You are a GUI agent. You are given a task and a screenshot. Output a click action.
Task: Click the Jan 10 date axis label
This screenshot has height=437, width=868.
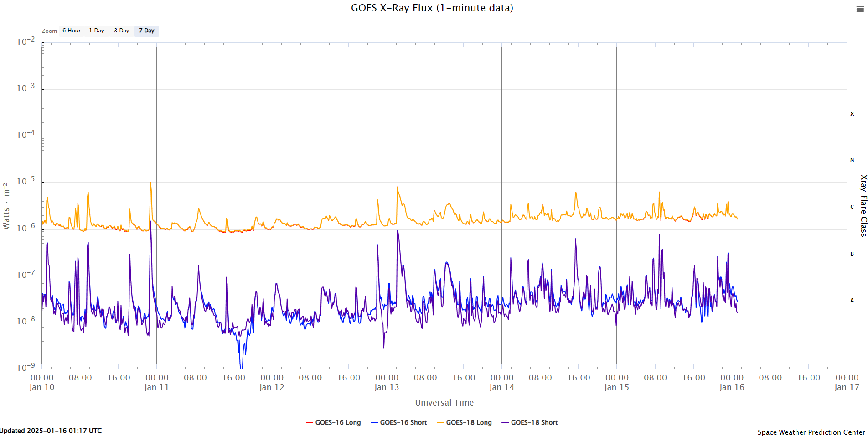tap(42, 387)
